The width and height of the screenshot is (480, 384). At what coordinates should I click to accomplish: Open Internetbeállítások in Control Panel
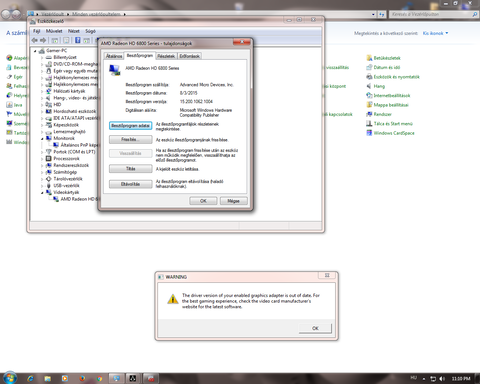[x=388, y=95]
